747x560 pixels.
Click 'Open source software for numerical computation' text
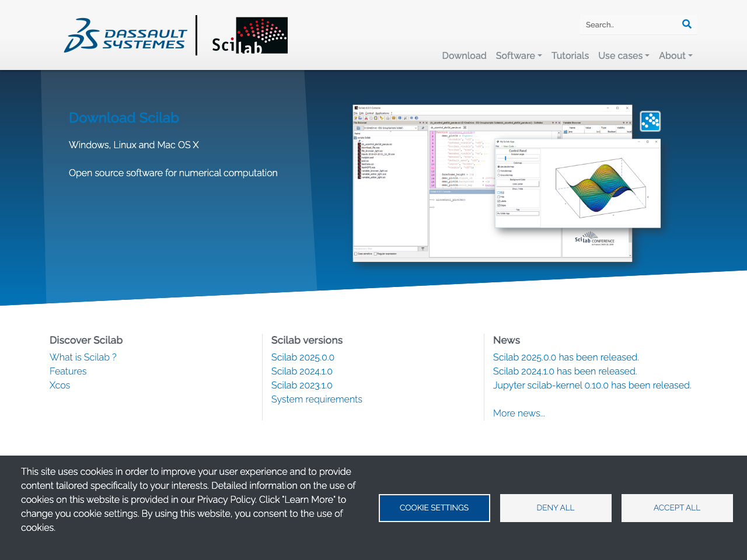pos(173,173)
